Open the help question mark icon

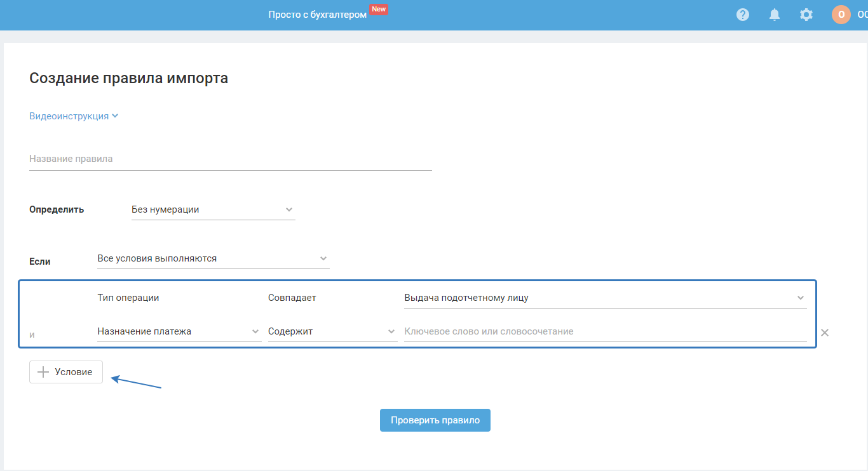(743, 15)
